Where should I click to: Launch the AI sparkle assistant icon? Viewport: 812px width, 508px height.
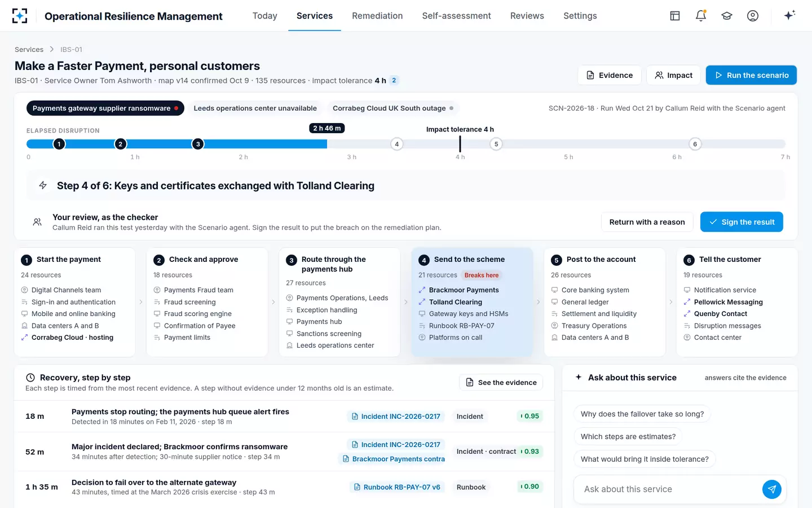789,15
